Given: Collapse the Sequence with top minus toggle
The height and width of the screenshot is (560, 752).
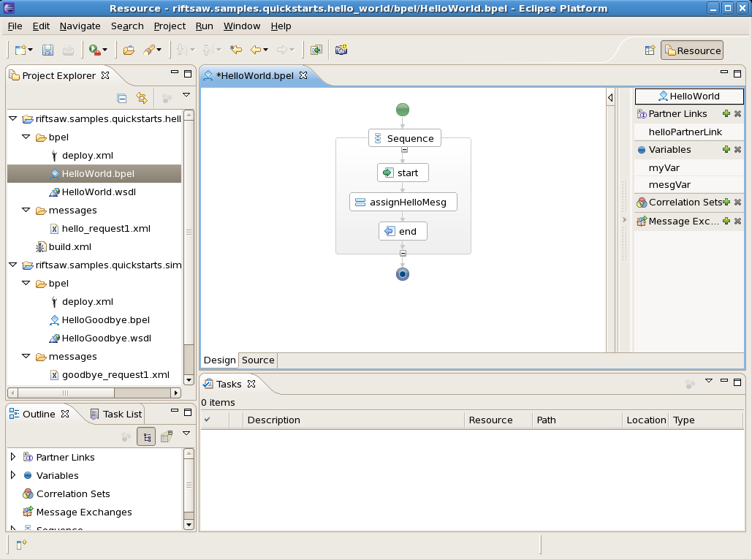Looking at the screenshot, I should tap(404, 150).
